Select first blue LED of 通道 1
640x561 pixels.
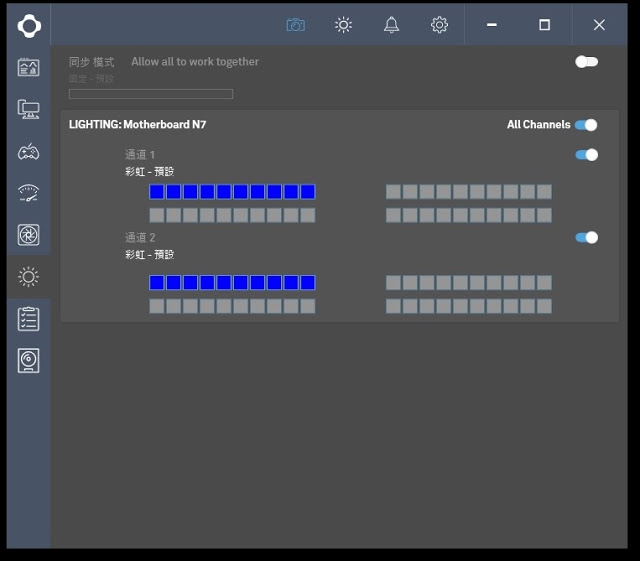(157, 192)
